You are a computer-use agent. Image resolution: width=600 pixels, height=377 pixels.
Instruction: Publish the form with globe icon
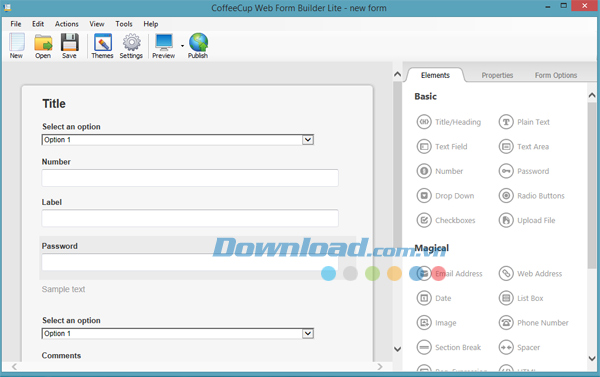[x=198, y=46]
